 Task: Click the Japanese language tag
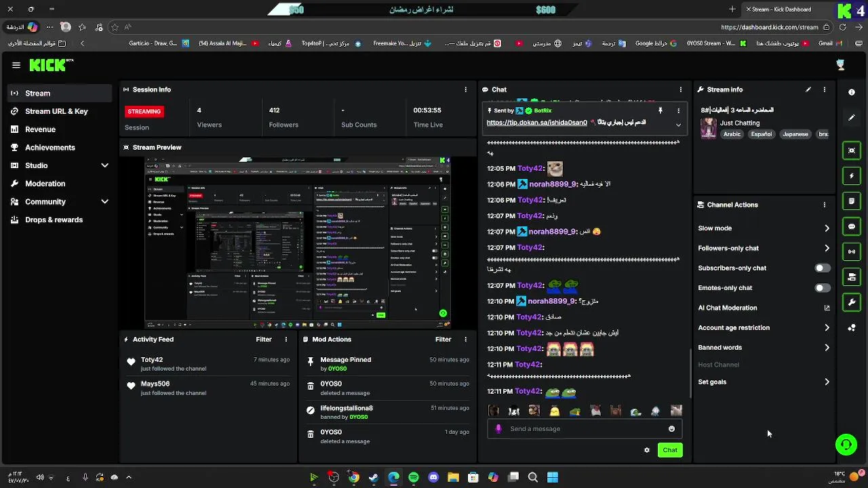pos(795,134)
